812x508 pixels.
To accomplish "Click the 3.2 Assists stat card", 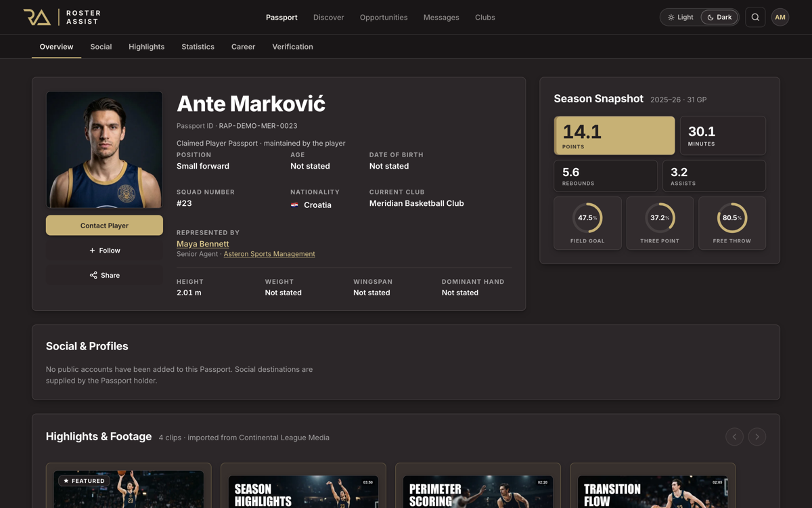I will point(714,176).
